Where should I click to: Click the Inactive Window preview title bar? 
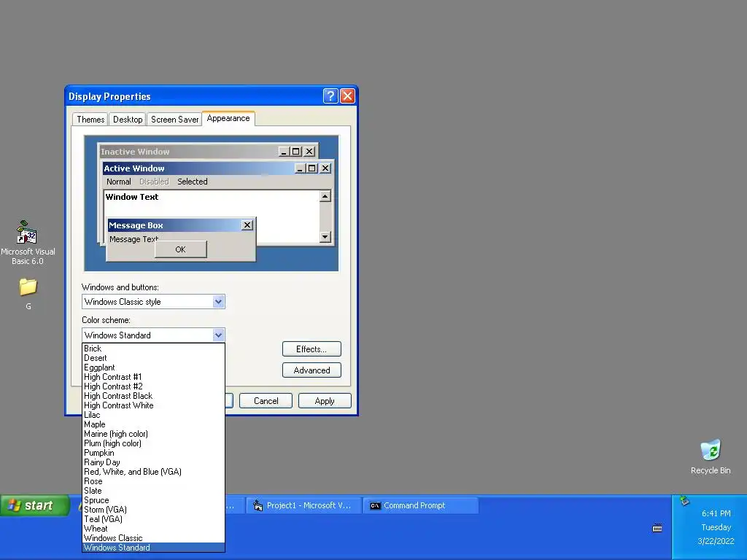click(208, 152)
